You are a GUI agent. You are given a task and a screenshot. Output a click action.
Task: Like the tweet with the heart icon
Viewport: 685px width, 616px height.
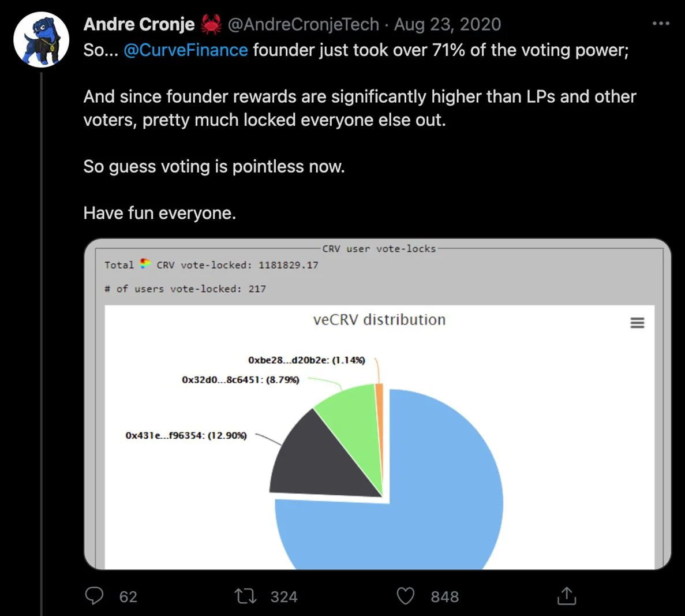[406, 596]
